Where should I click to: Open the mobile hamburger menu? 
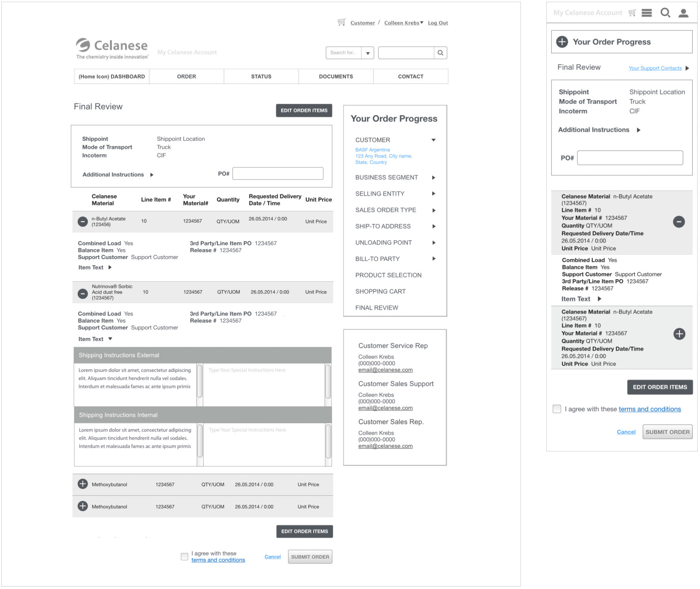647,13
